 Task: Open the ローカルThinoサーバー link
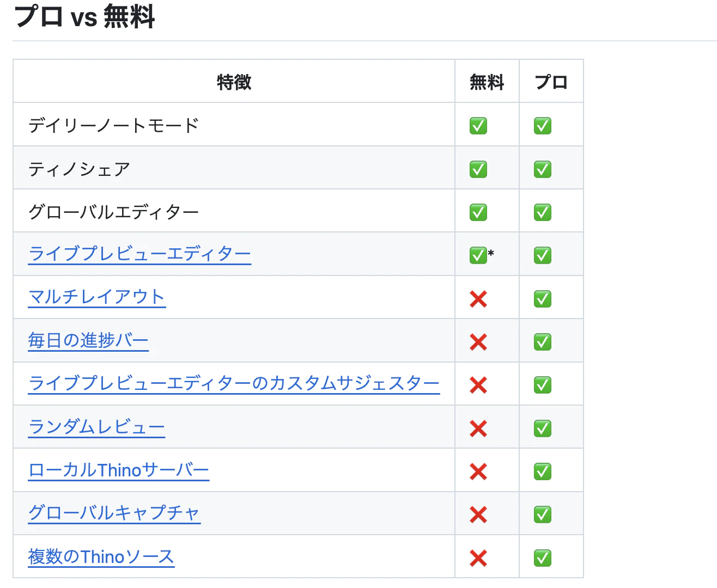(x=119, y=470)
